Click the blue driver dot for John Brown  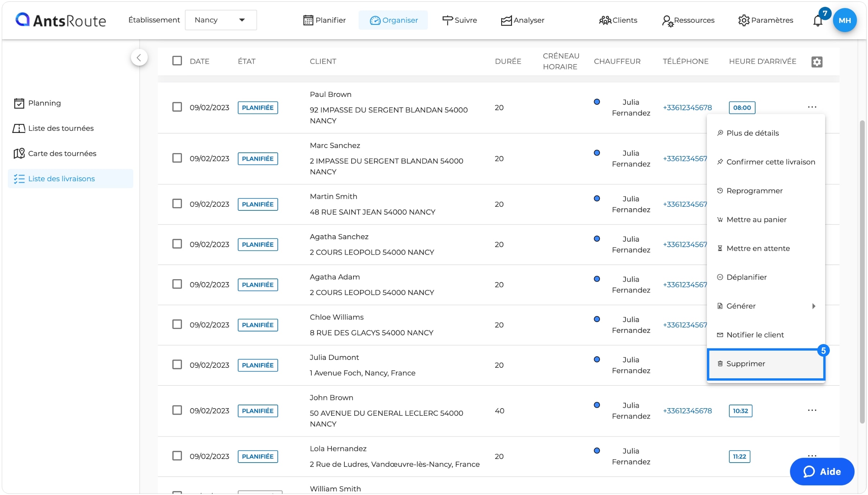(597, 405)
